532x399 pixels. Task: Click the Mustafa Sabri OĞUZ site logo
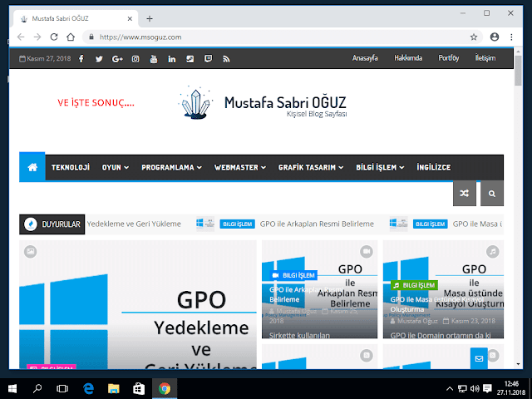(263, 102)
